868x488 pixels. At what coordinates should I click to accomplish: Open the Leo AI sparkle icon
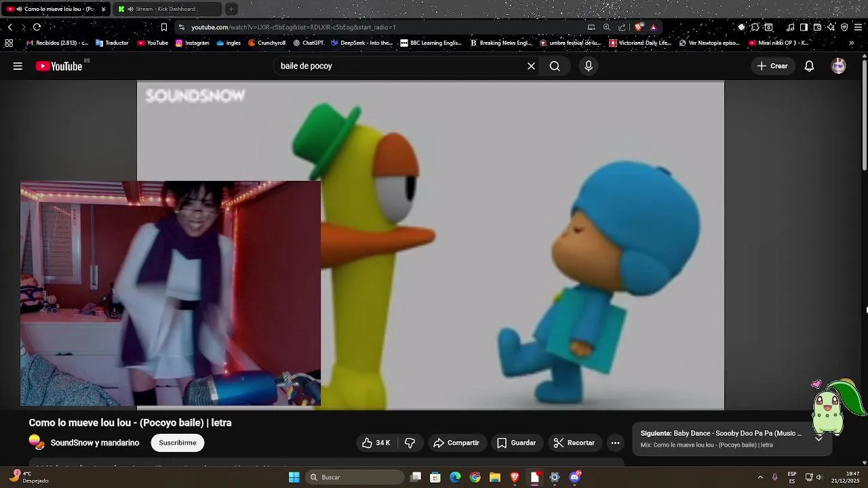click(x=831, y=27)
